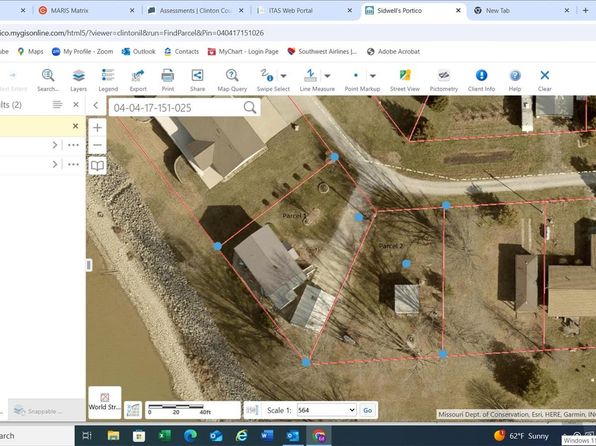Open the map bookmarks book icon
Viewport: 596px width, 446px height.
[97, 166]
